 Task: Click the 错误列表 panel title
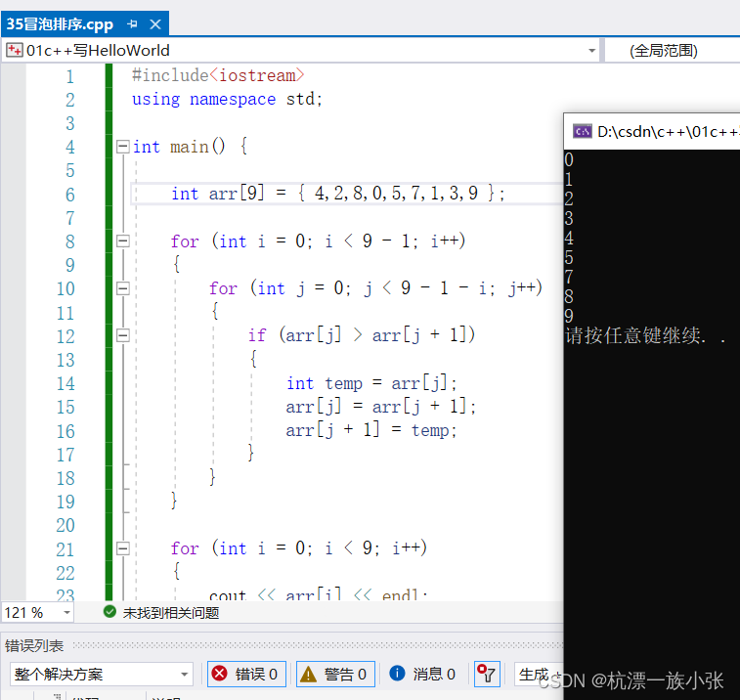point(34,645)
